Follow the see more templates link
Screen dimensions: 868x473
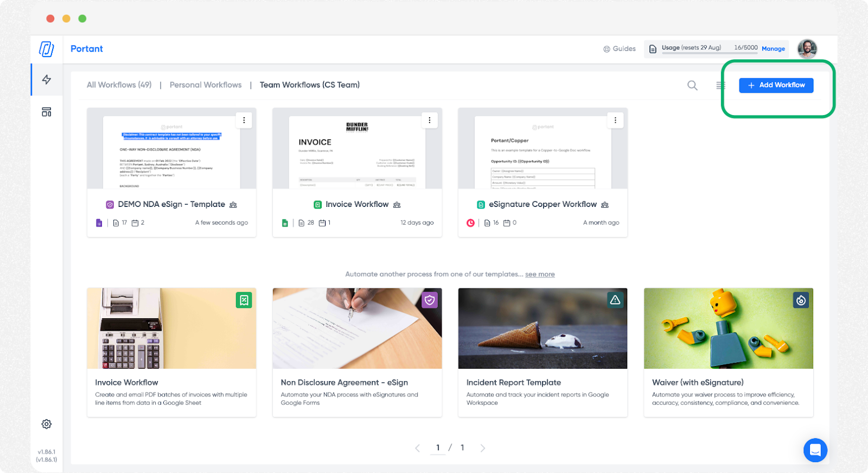[x=540, y=274]
